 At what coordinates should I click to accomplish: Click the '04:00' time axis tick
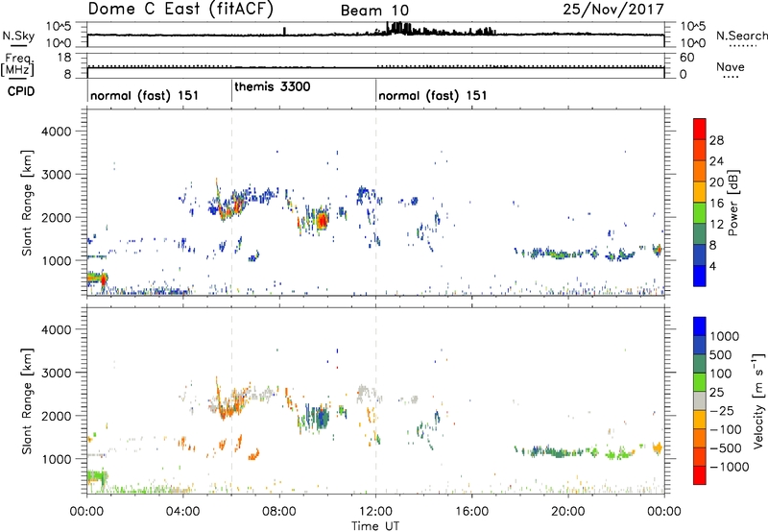click(182, 512)
